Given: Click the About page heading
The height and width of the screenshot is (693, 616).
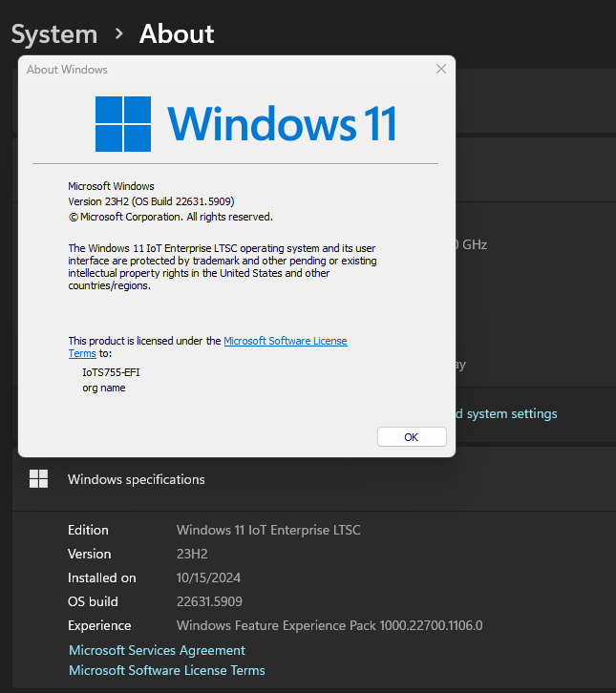Looking at the screenshot, I should 177,33.
